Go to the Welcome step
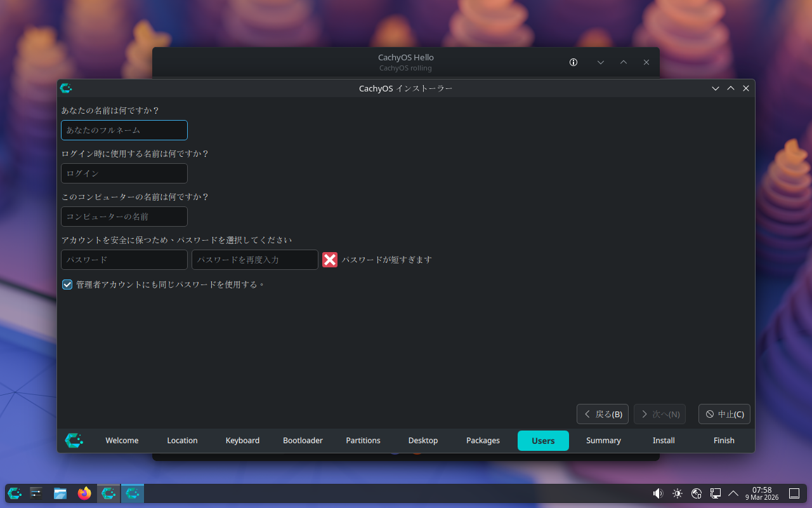The width and height of the screenshot is (812, 508). pos(122,441)
